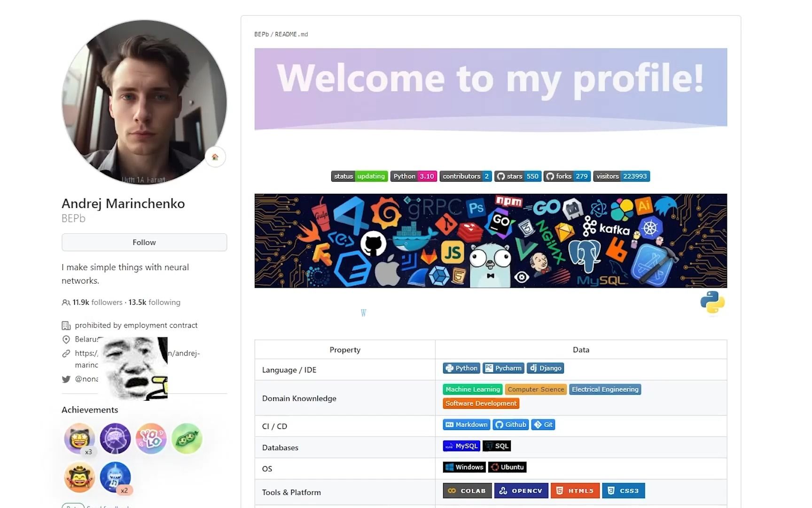The image size is (812, 508).
Task: Open the Pull Shark achievement badge
Action: (115, 477)
